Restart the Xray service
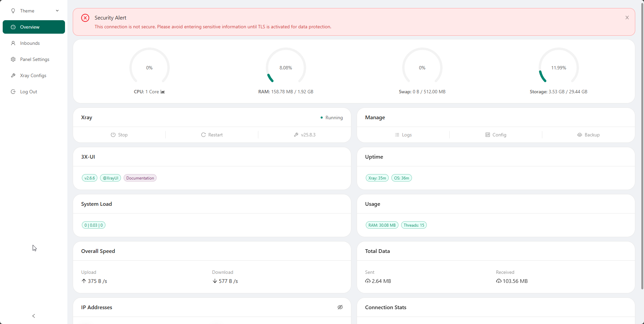The image size is (644, 324). [212, 135]
